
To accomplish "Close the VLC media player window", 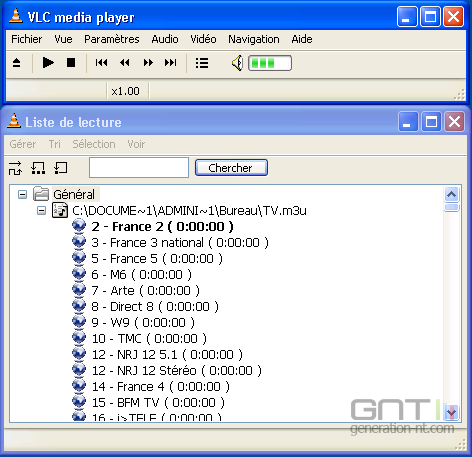I will [x=453, y=17].
